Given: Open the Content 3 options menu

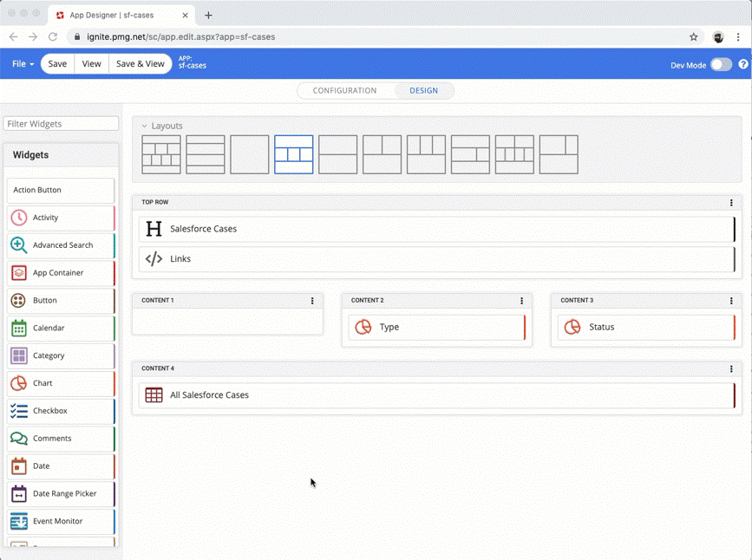Looking at the screenshot, I should 731,301.
